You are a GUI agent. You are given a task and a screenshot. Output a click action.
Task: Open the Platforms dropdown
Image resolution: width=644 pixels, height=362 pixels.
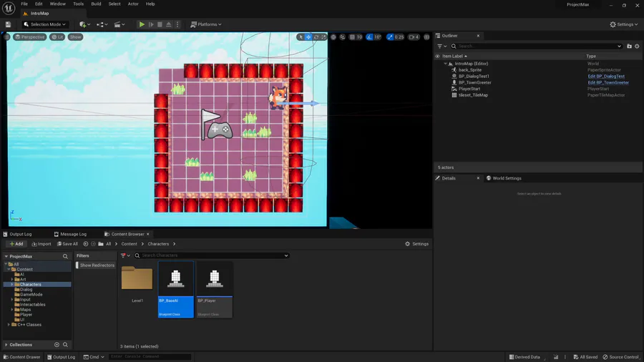coord(206,24)
